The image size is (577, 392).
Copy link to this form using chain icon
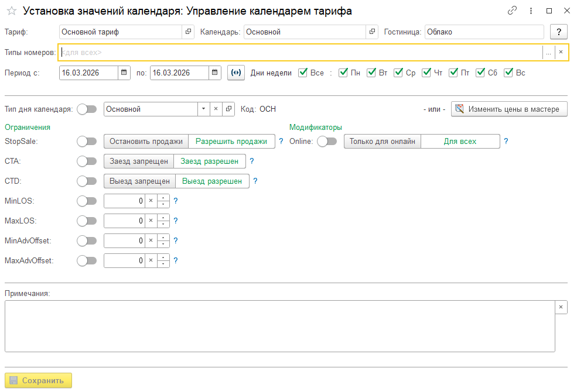(x=513, y=11)
